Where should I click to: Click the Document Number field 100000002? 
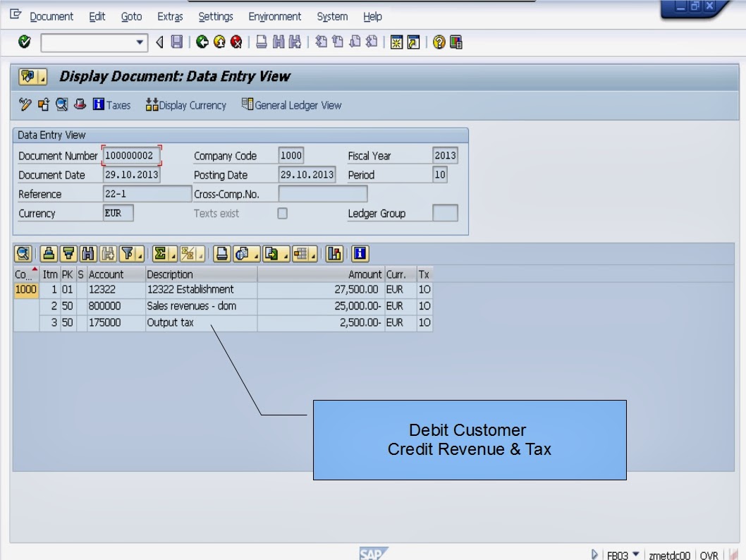(131, 156)
